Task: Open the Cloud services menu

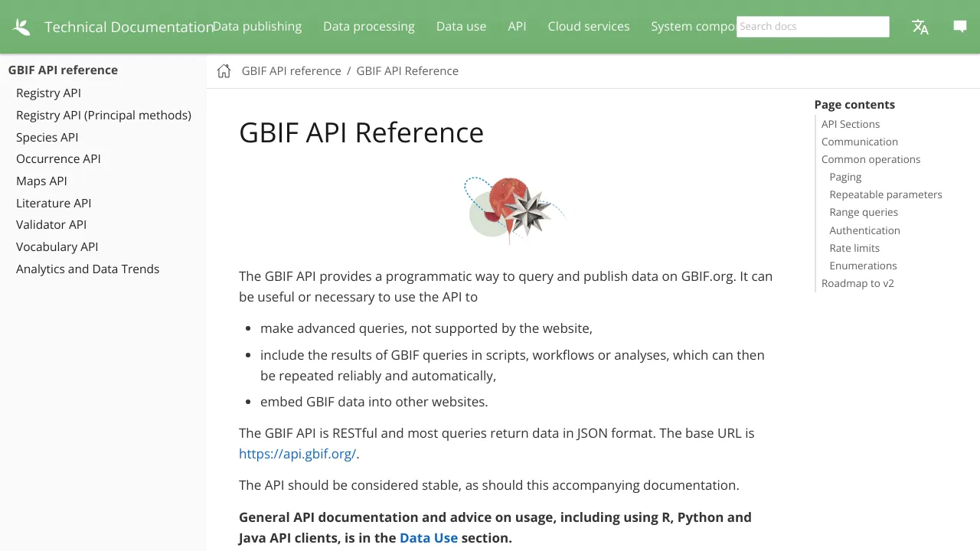Action: tap(589, 26)
